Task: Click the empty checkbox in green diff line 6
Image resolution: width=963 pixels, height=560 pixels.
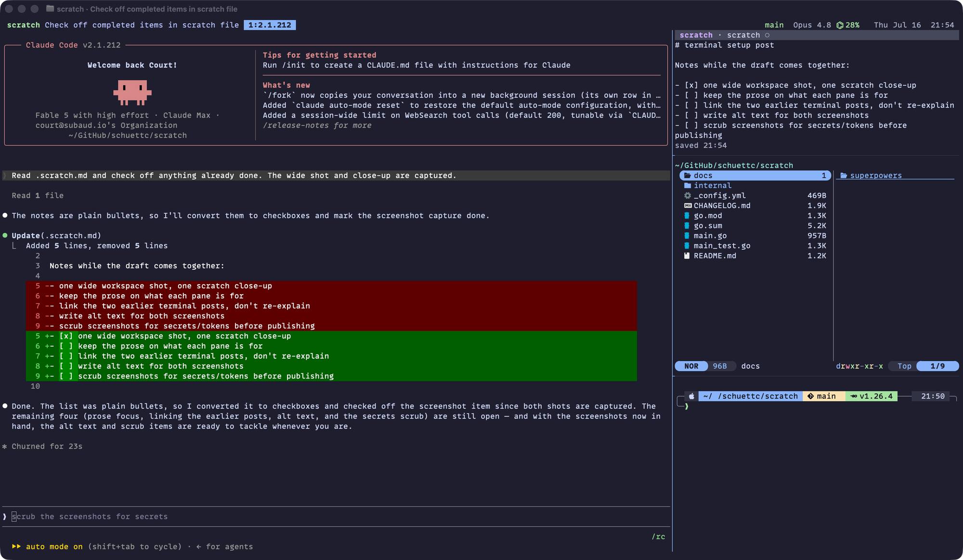Action: pos(66,346)
